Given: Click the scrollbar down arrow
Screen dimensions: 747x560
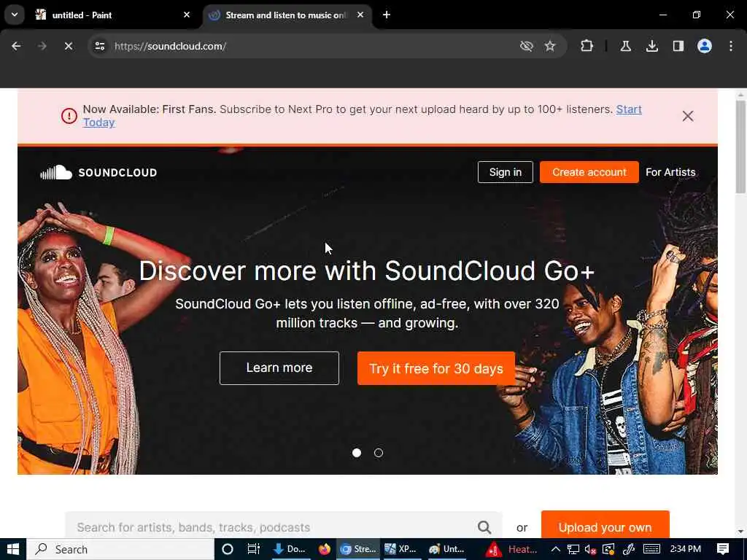Looking at the screenshot, I should (x=740, y=531).
